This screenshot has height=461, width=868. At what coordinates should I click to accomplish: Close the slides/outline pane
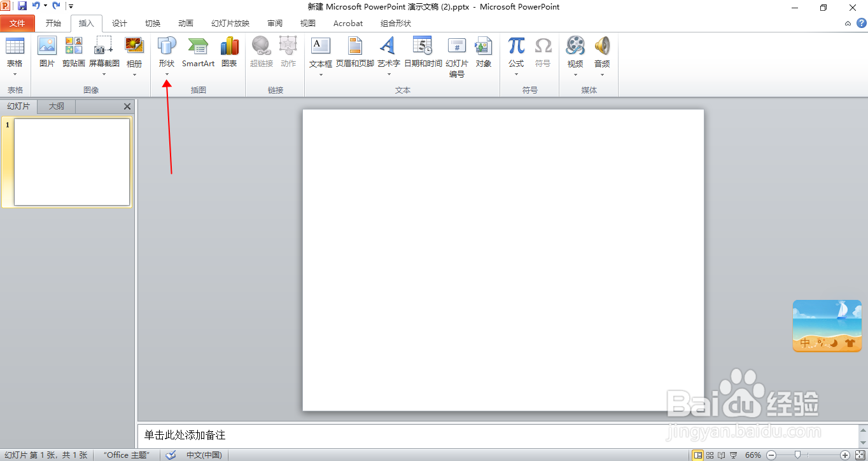[127, 106]
